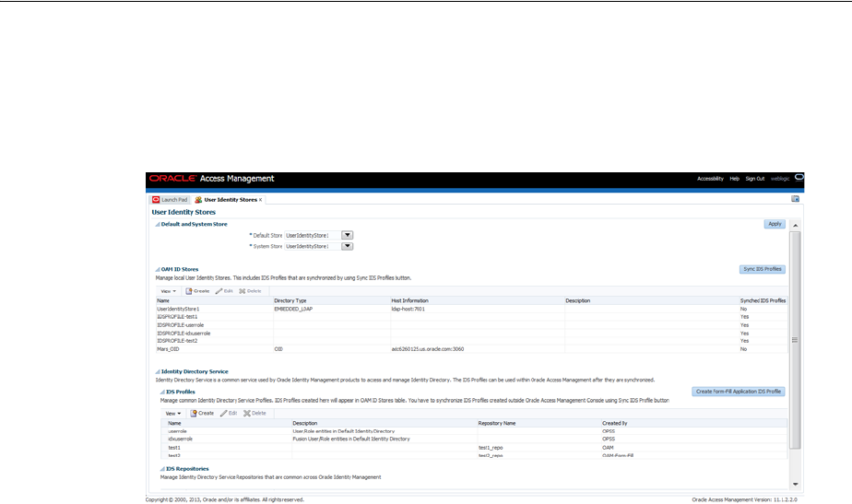Collapse the IDS Profiles subsection

[162, 393]
